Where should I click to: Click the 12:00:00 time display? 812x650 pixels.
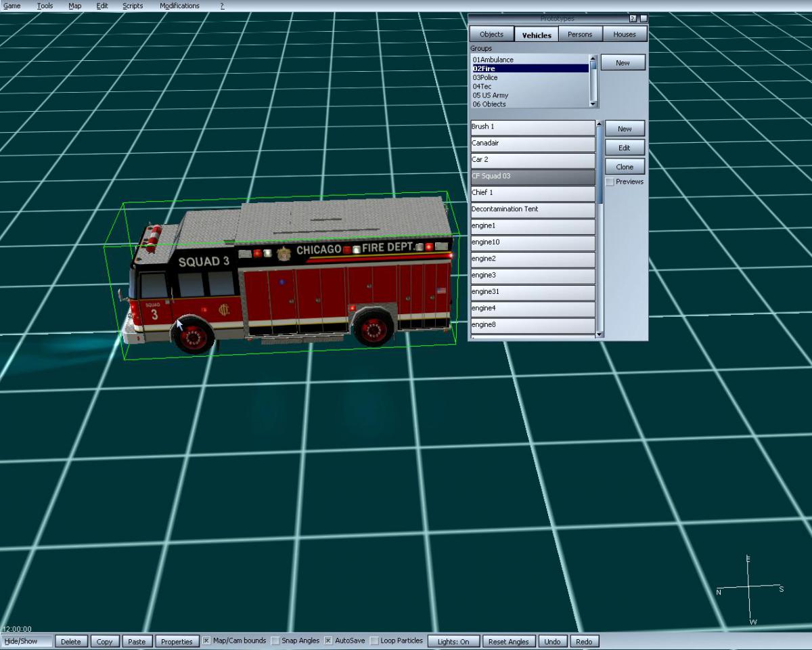tap(17, 629)
